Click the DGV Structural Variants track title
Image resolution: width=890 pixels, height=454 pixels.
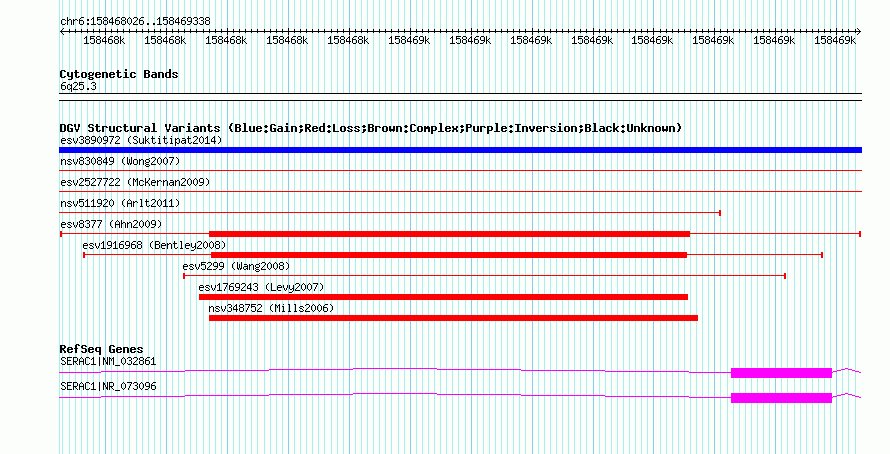coord(371,128)
